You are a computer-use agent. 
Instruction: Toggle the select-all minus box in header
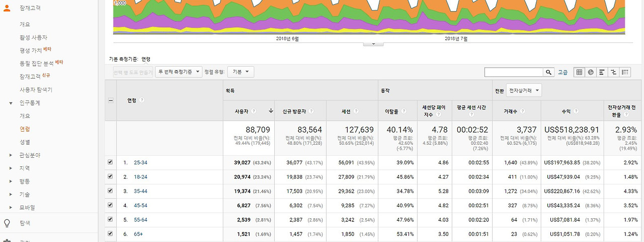(x=111, y=100)
